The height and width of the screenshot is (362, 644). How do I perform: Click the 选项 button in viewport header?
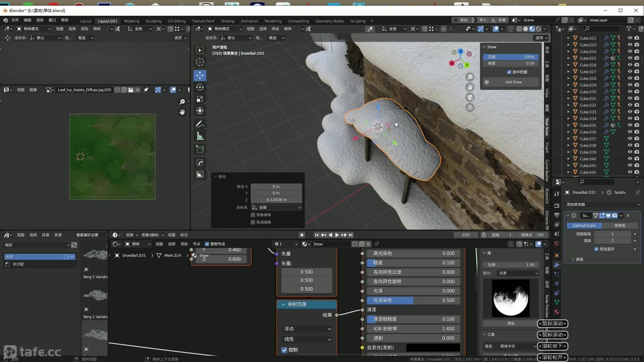pos(541,38)
